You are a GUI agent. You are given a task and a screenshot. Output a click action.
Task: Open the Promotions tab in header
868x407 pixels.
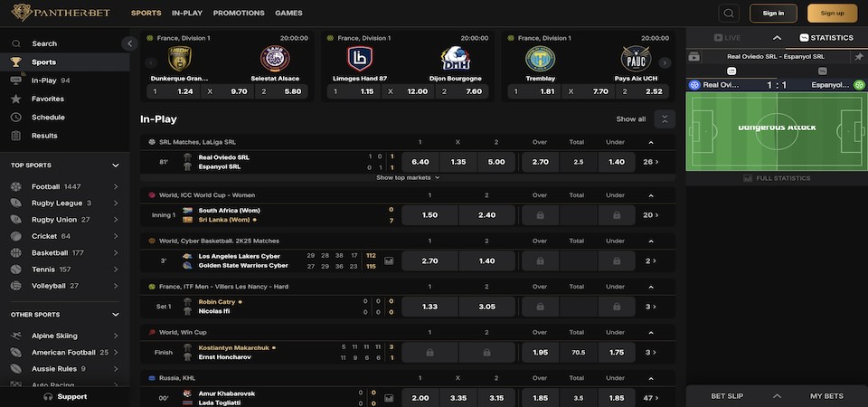click(x=239, y=14)
